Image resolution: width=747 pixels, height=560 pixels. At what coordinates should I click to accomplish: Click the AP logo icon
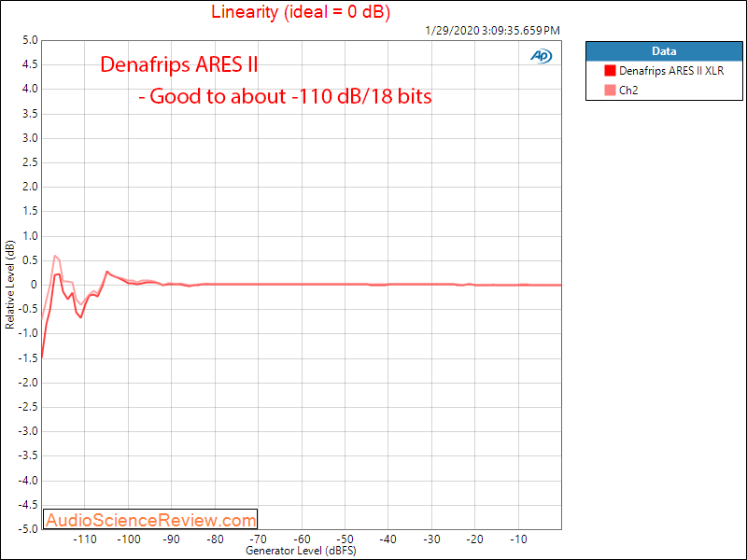point(542,56)
